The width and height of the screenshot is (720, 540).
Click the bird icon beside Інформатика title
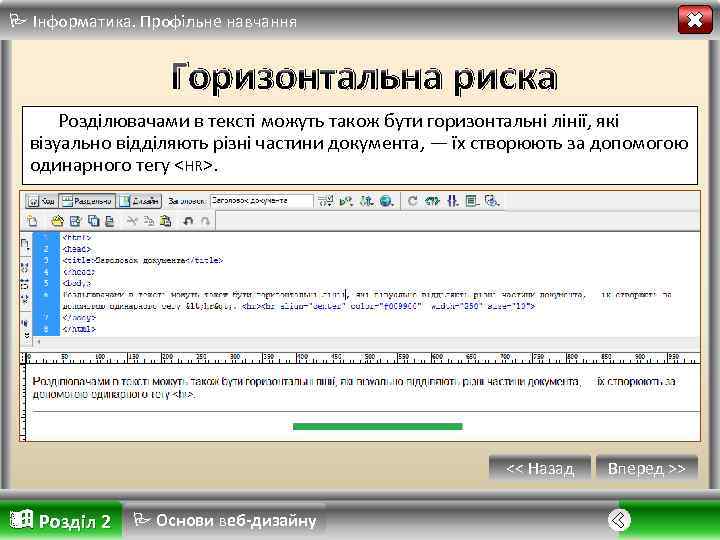(17, 21)
